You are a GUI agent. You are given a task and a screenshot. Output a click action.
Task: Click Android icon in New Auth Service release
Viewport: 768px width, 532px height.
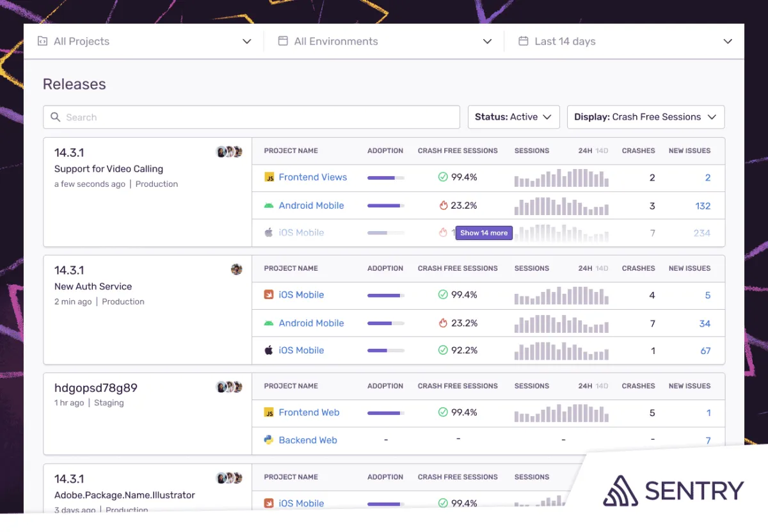pyautogui.click(x=269, y=323)
